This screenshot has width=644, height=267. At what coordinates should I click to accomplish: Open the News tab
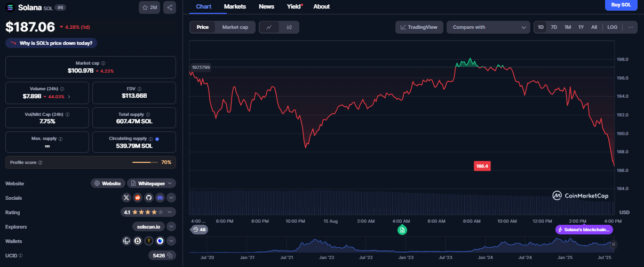pos(266,6)
